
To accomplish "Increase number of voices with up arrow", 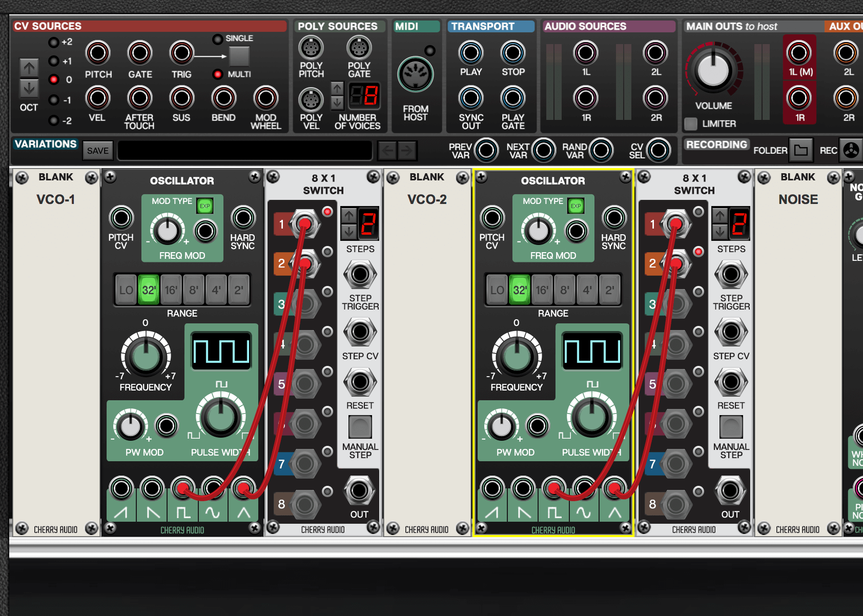I will pos(337,88).
